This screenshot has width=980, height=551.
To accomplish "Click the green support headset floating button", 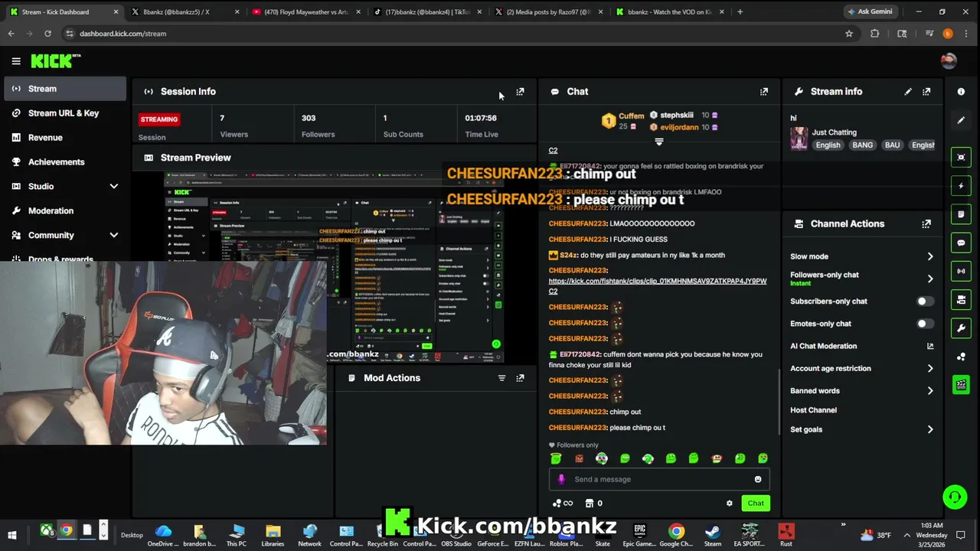I will pos(955,497).
